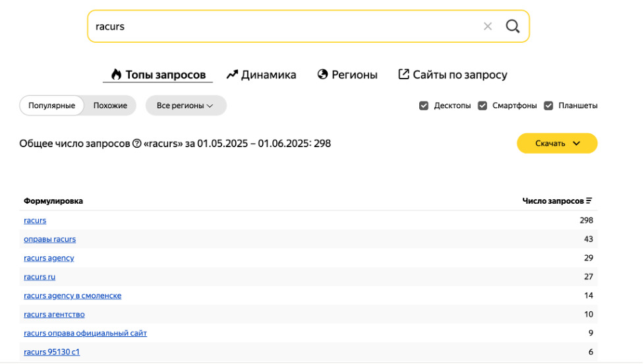
Task: Open the Сайты по запросу tab
Action: coord(452,75)
